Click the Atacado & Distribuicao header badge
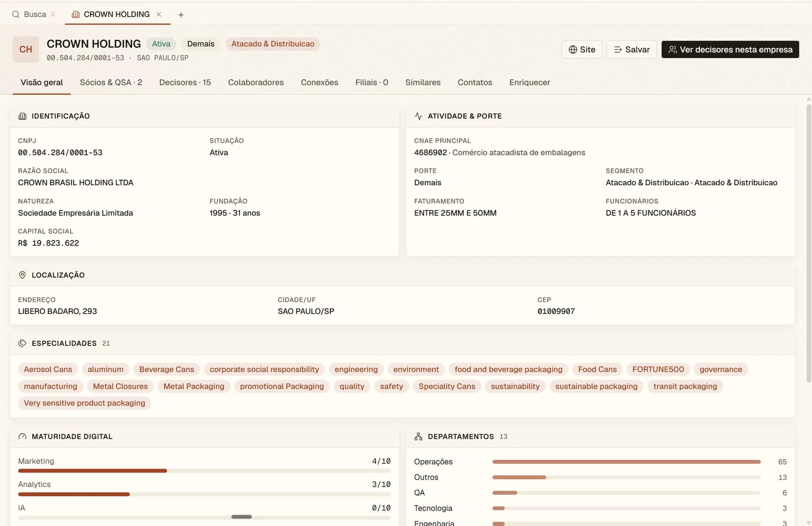This screenshot has height=526, width=812. pyautogui.click(x=273, y=44)
